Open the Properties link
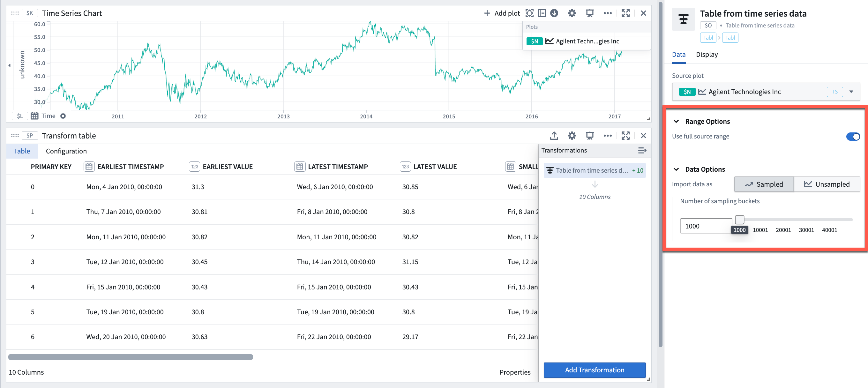 514,372
